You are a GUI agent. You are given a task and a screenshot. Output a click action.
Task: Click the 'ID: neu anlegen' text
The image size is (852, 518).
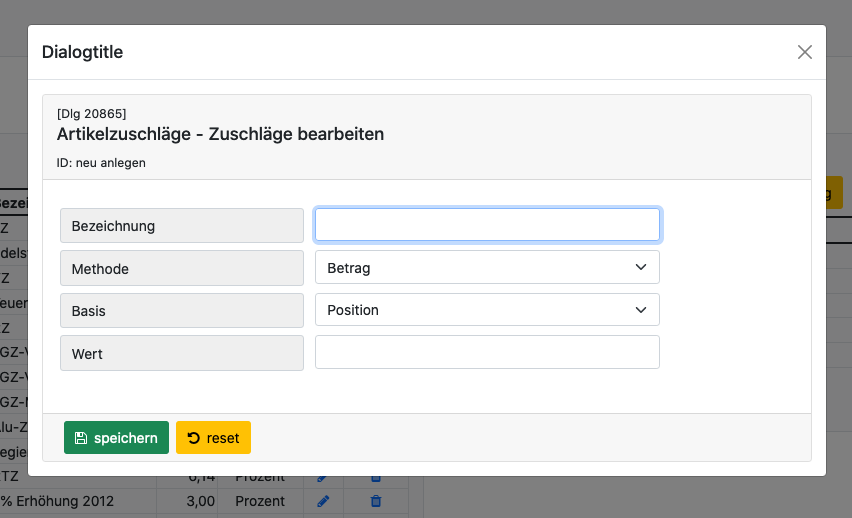click(101, 162)
